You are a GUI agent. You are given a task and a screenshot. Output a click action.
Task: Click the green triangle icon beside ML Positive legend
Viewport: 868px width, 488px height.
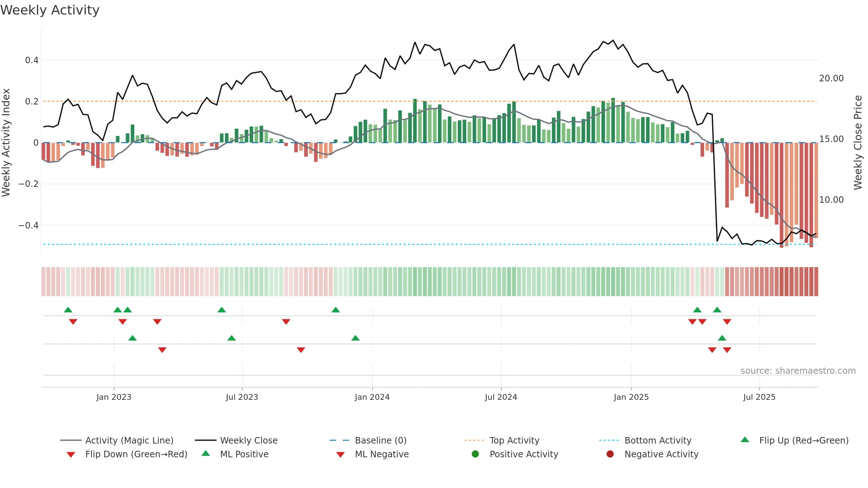(x=206, y=453)
